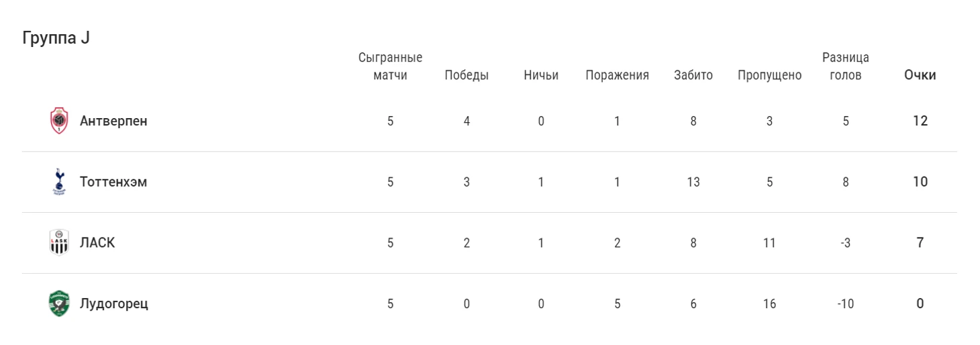The height and width of the screenshot is (345, 980).
Task: Click the LASK club logo icon
Action: click(60, 243)
